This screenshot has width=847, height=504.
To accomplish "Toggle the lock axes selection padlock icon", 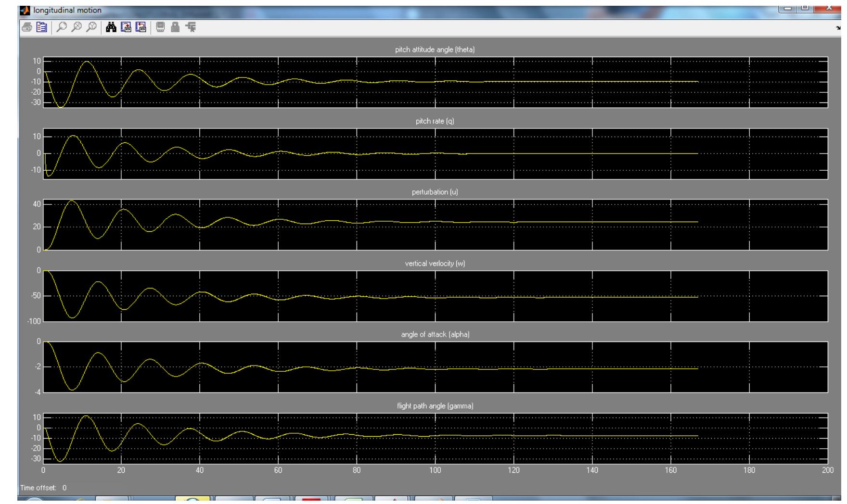I will (x=176, y=28).
